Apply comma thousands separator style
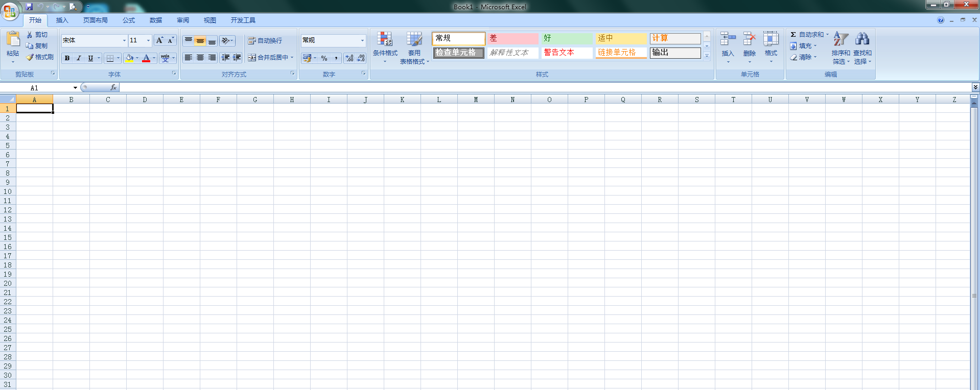Viewport: 980px width, 390px height. [336, 58]
